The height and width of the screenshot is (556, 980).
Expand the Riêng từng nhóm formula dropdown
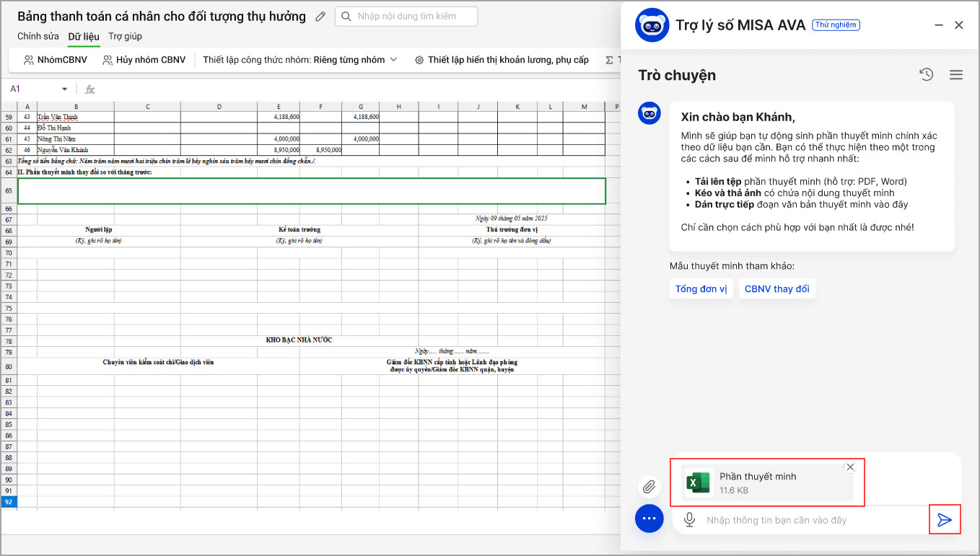[x=393, y=60]
